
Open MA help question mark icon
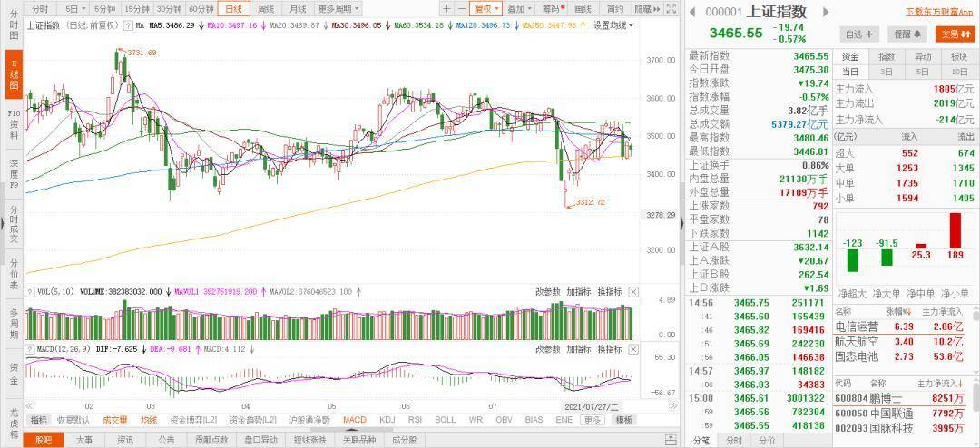pyautogui.click(x=128, y=25)
